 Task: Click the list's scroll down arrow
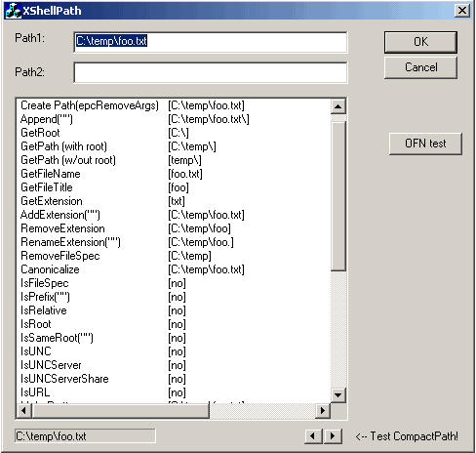[337, 395]
